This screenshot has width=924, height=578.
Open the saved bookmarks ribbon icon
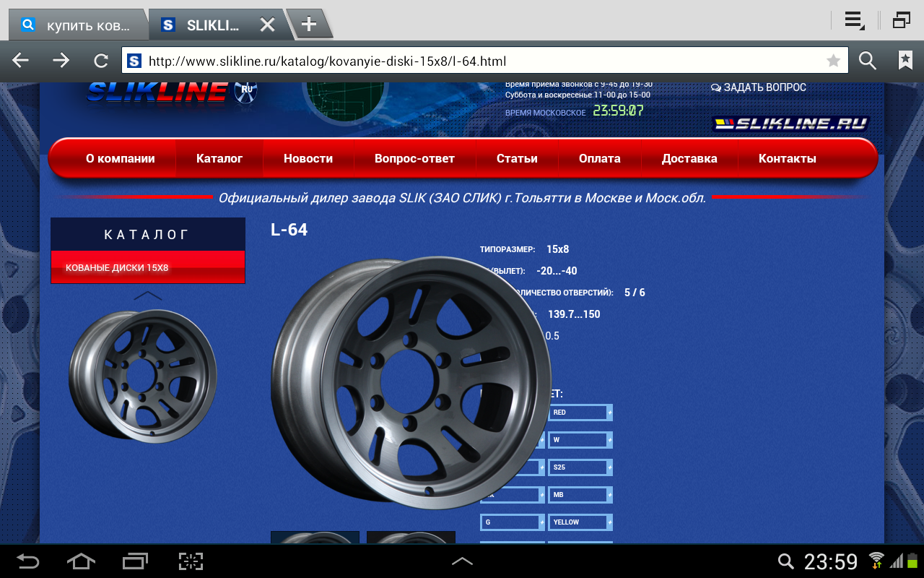coord(905,61)
